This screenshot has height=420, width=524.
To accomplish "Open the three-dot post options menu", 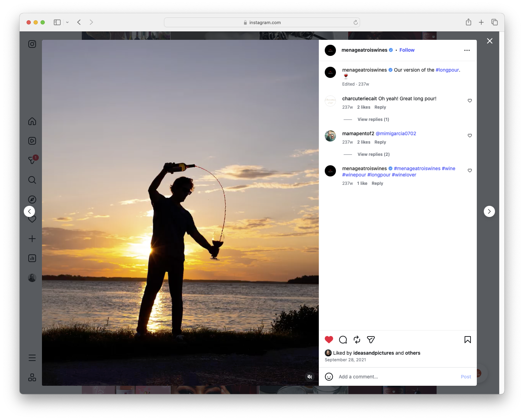I will 467,50.
